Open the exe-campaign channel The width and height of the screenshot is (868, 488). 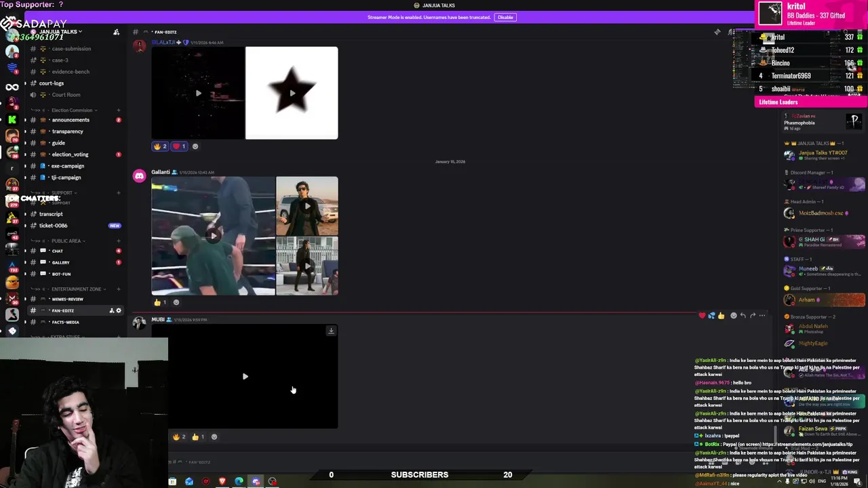point(68,166)
